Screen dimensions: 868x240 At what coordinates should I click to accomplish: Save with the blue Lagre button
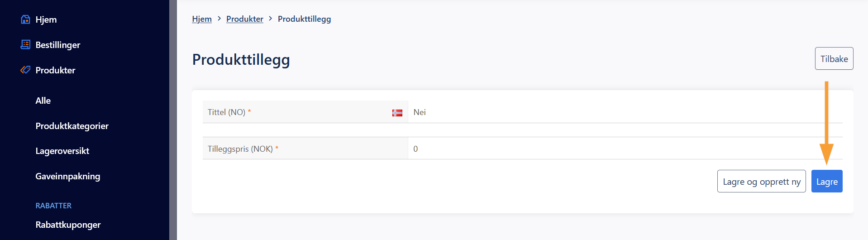[x=827, y=181]
